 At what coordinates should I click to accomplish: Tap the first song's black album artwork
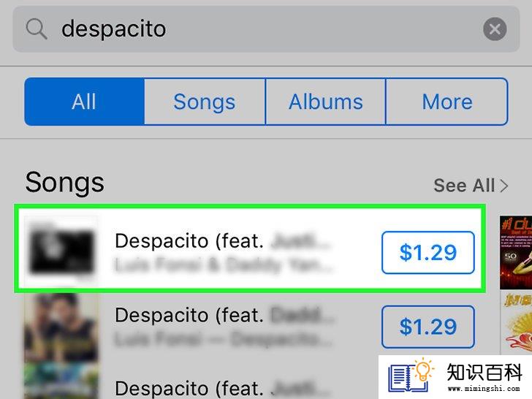[61, 250]
